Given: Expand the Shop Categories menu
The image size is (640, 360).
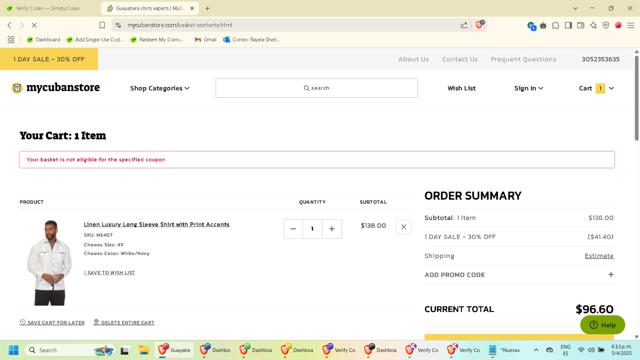Looking at the screenshot, I should [x=160, y=88].
